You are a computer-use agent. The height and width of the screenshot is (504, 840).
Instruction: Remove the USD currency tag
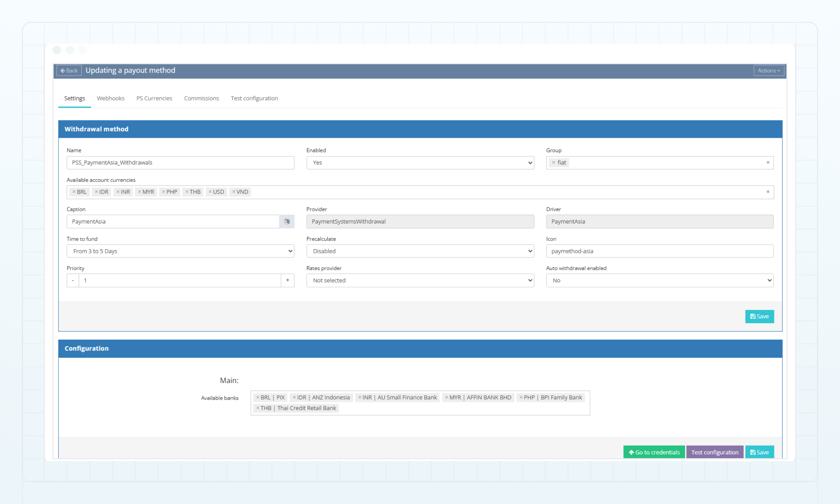(x=210, y=192)
